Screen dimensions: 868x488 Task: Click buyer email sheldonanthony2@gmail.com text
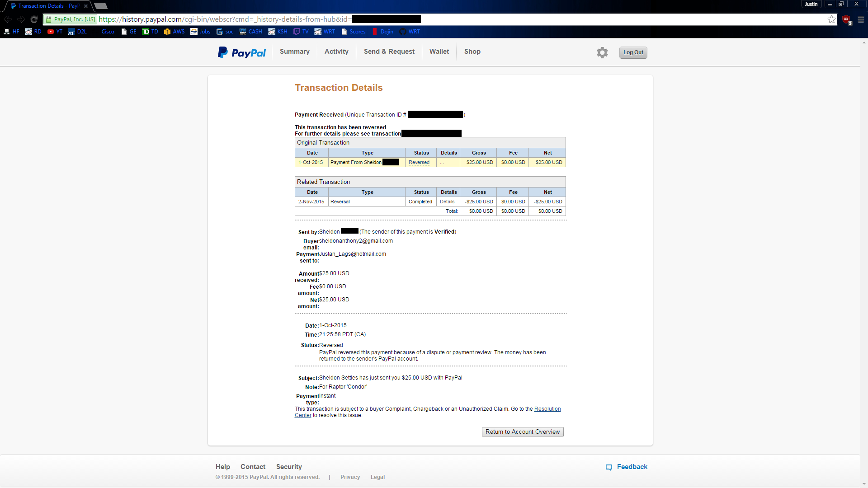[356, 241]
